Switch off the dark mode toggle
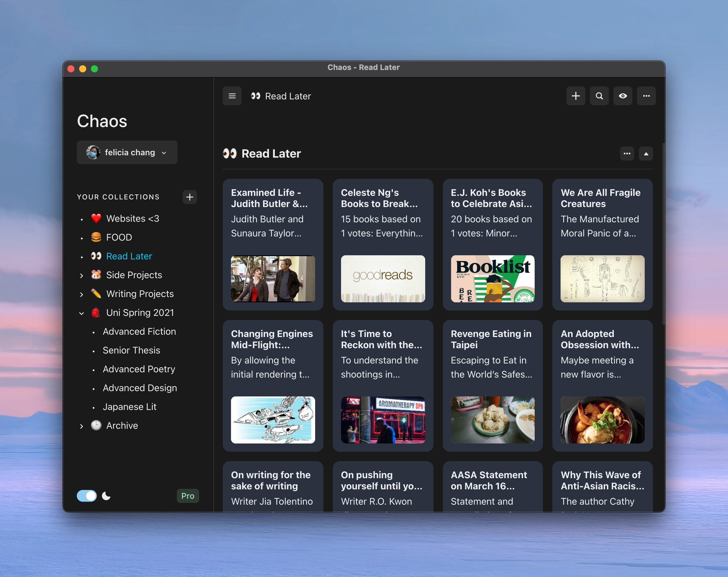Screen dimensions: 728x577 pyautogui.click(x=87, y=496)
